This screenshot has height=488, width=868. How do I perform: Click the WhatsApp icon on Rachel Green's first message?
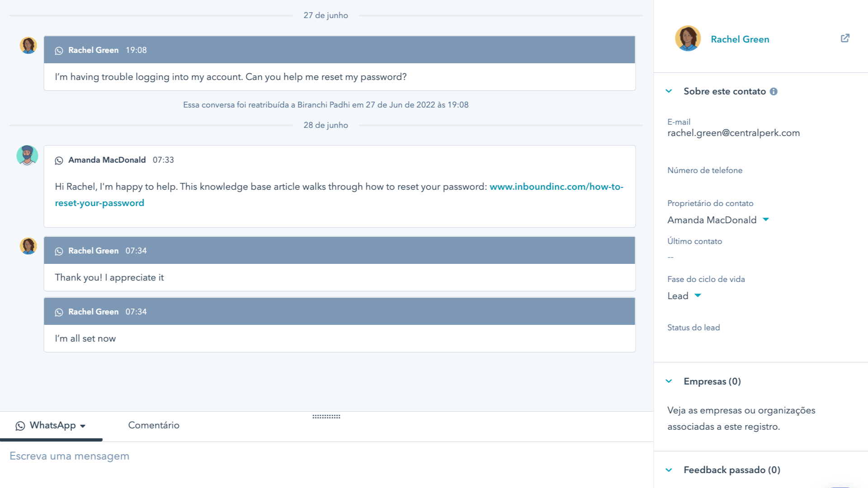(59, 50)
